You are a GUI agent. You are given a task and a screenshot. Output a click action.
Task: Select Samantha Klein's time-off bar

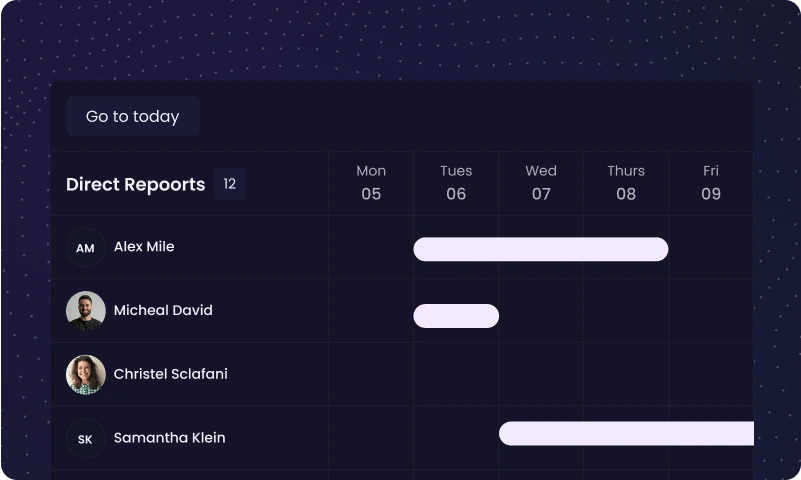point(626,434)
